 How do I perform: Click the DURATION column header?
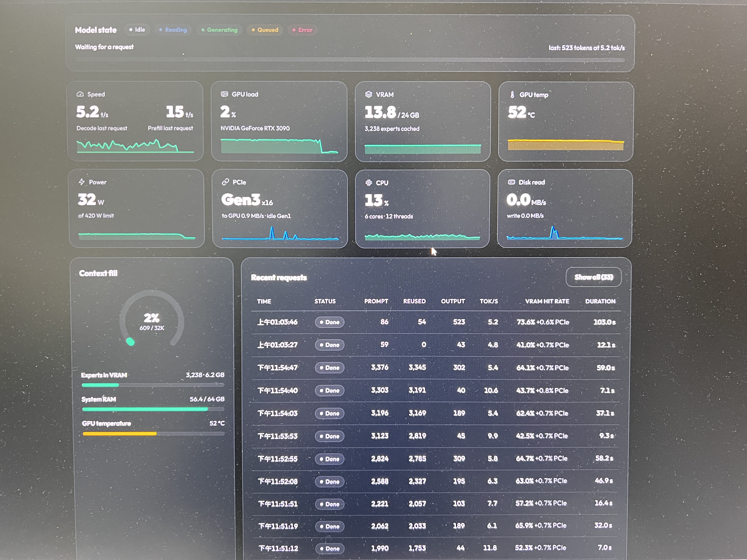[600, 301]
